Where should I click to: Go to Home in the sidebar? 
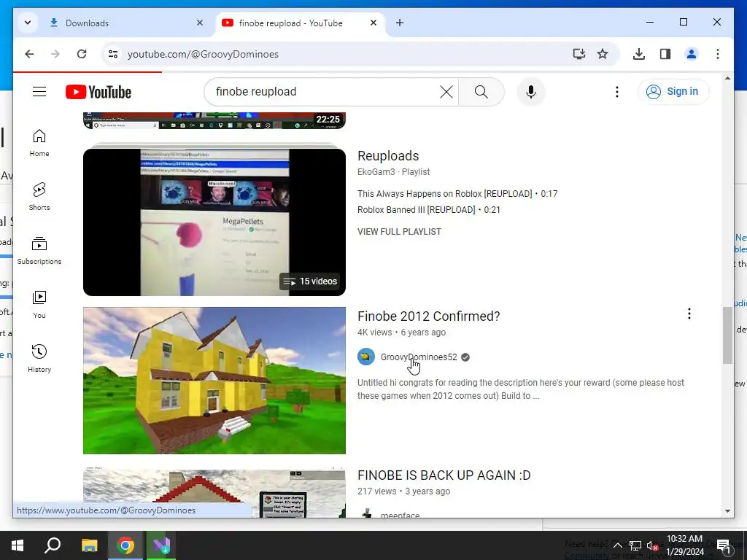click(39, 143)
